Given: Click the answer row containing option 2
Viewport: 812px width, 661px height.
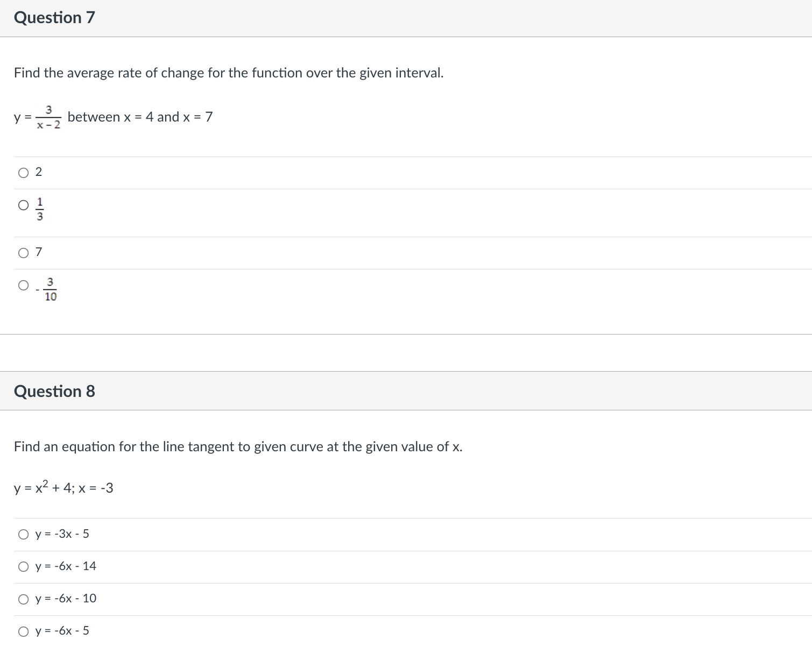Looking at the screenshot, I should pos(215,172).
